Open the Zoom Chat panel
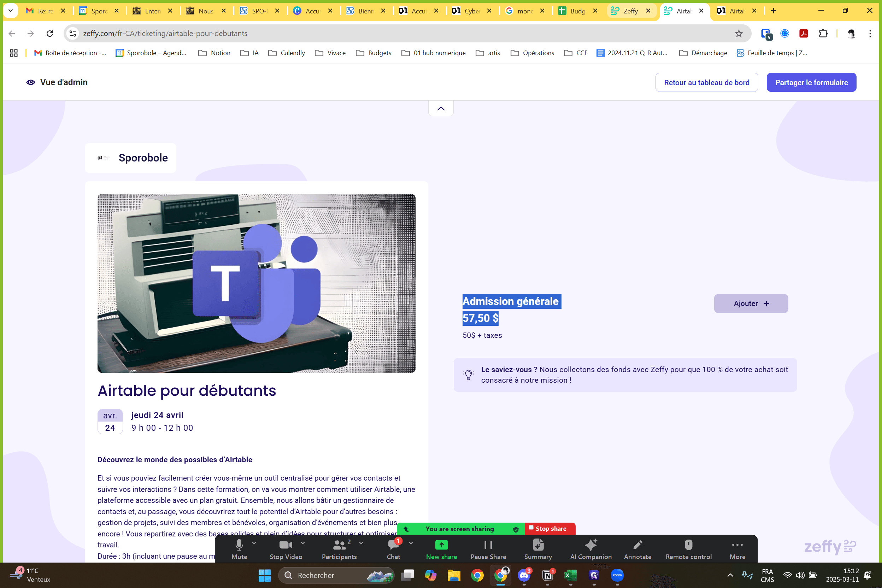Screen dimensions: 882x588 tap(393, 549)
